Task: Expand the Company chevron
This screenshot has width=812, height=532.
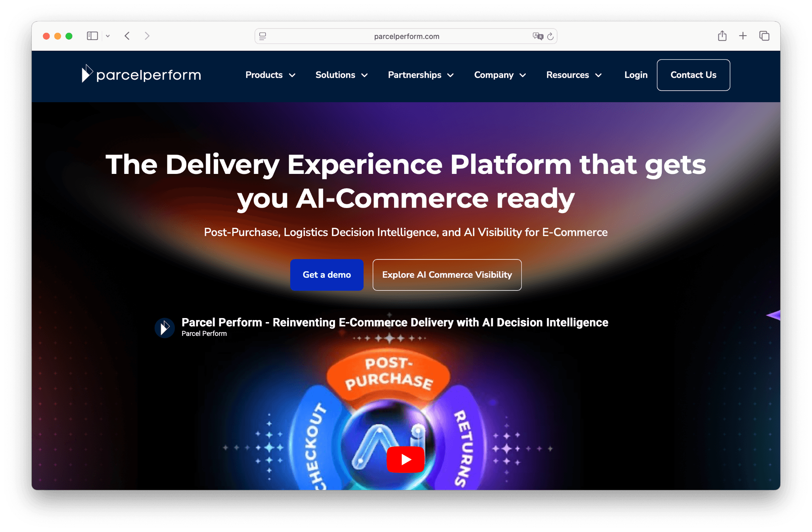Action: [523, 75]
